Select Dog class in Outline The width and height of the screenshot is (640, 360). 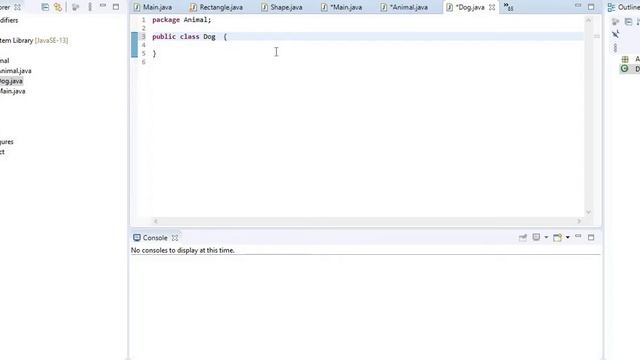pos(629,69)
